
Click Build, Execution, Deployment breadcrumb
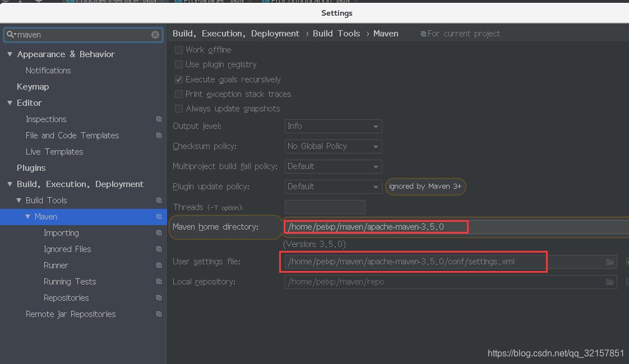pyautogui.click(x=236, y=34)
